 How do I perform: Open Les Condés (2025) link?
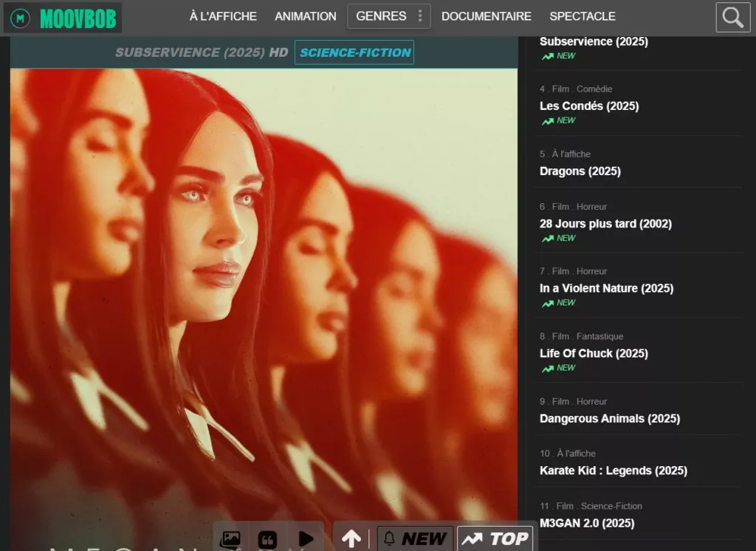pos(589,106)
